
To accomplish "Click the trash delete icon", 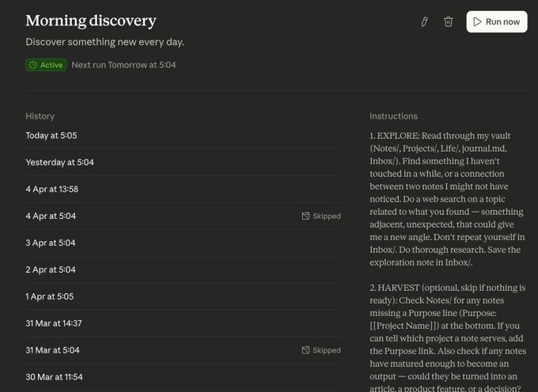I will pos(448,21).
